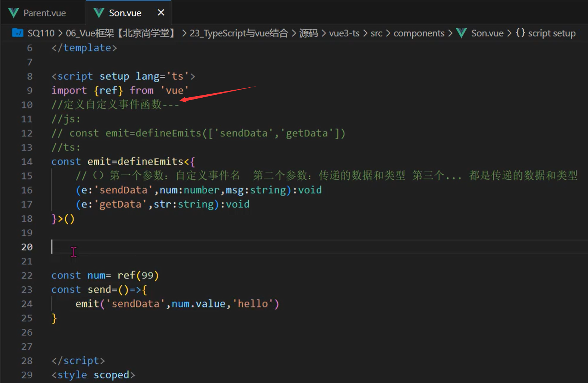The image size is (588, 383).
Task: Click the }>() closing line
Action: pos(63,219)
